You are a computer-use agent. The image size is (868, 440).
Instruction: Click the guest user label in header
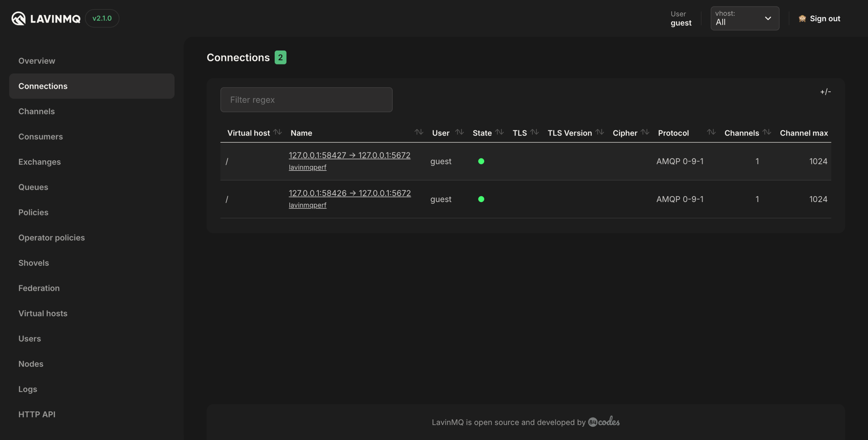681,23
